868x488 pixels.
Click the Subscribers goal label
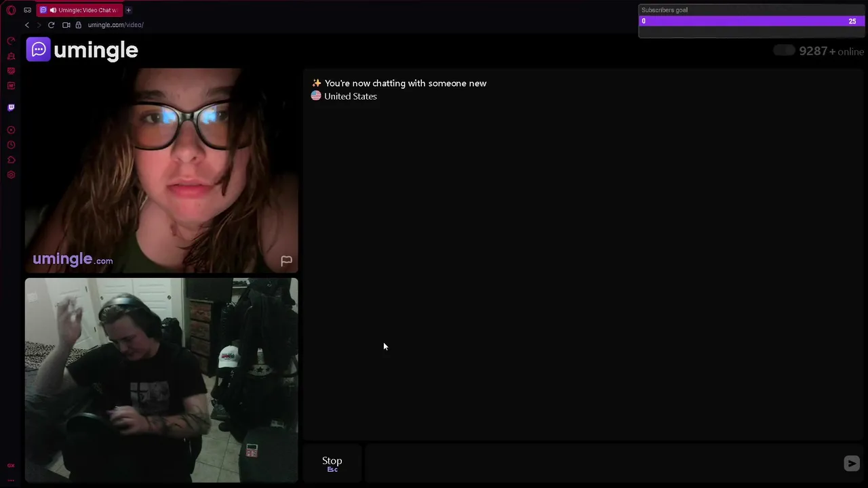point(665,10)
